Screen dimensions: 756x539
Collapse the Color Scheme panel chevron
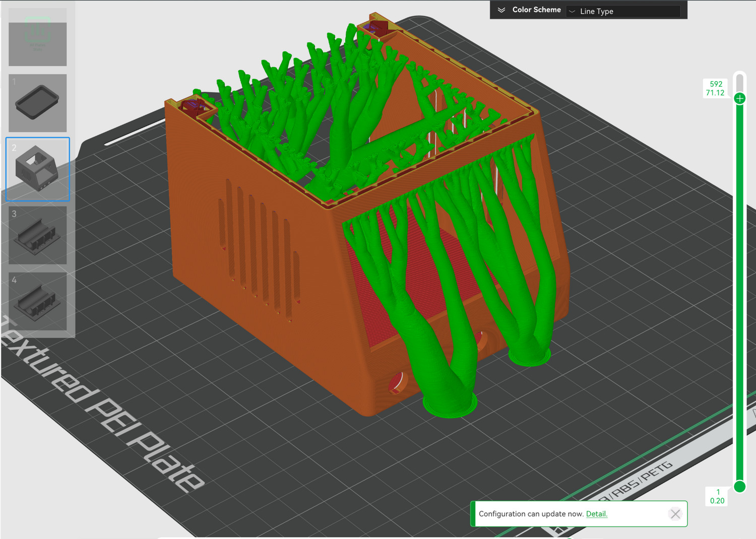(501, 10)
